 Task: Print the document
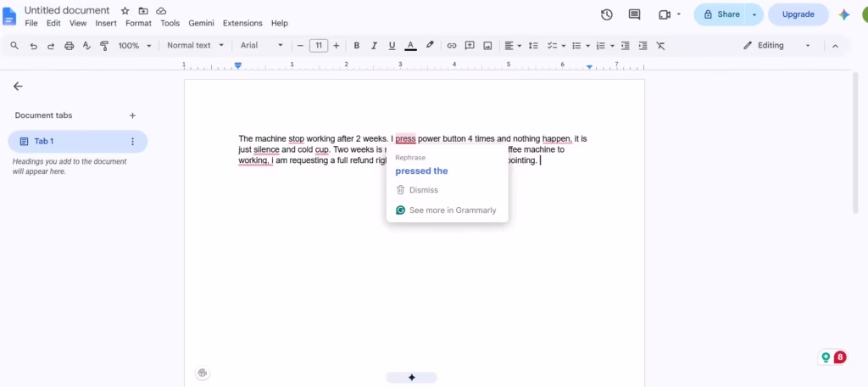70,46
